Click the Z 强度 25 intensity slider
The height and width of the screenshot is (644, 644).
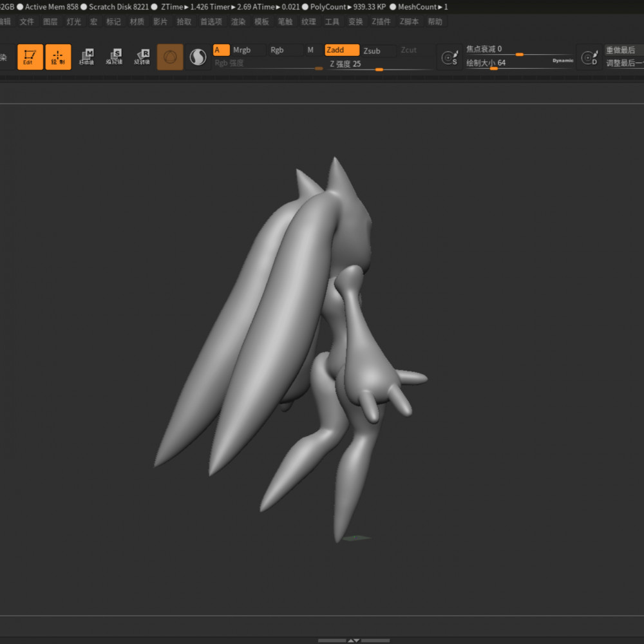379,64
